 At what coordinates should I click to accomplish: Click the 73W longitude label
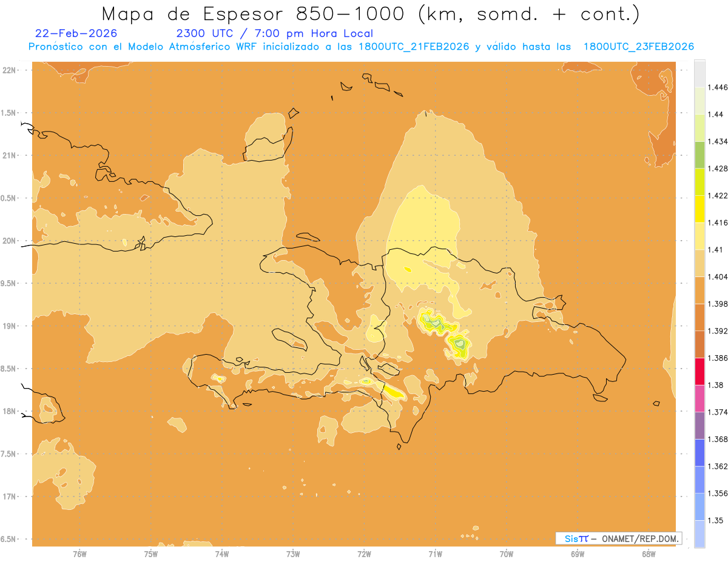tap(293, 554)
